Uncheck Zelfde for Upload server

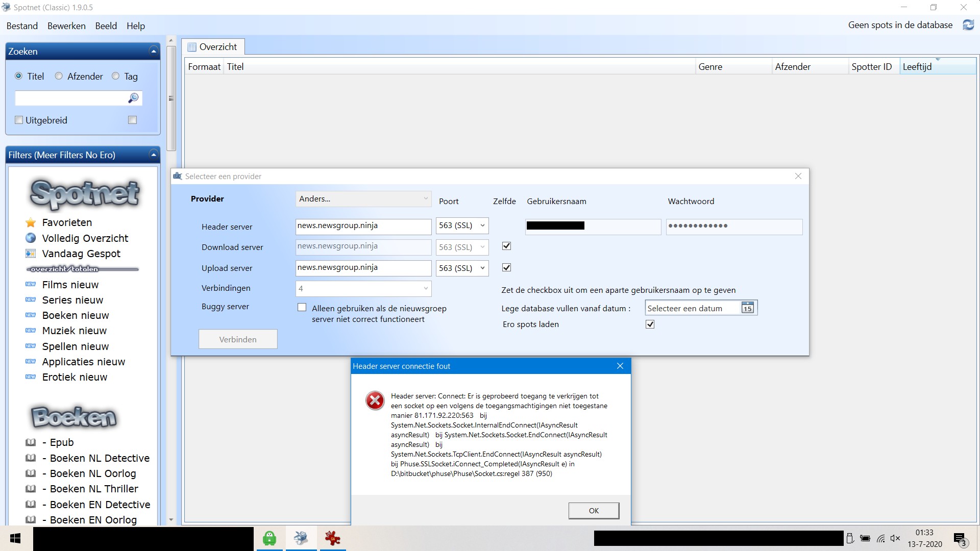pyautogui.click(x=506, y=267)
